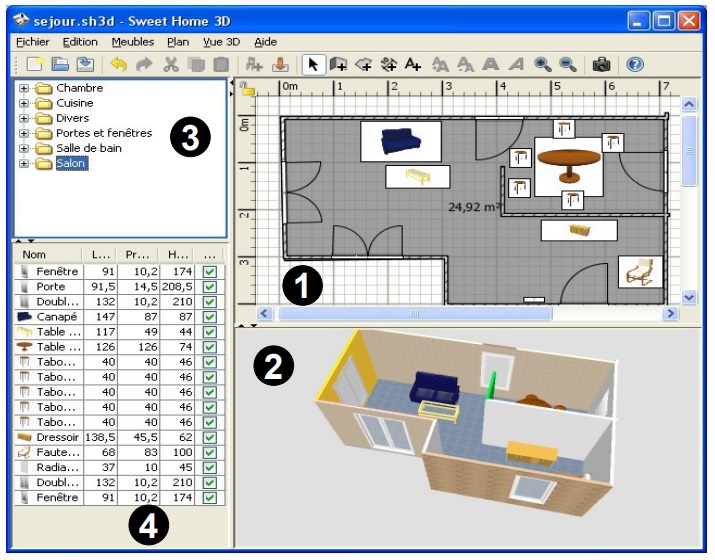Select Dressoir row in furniture list
Image resolution: width=715 pixels, height=560 pixels.
pyautogui.click(x=119, y=437)
